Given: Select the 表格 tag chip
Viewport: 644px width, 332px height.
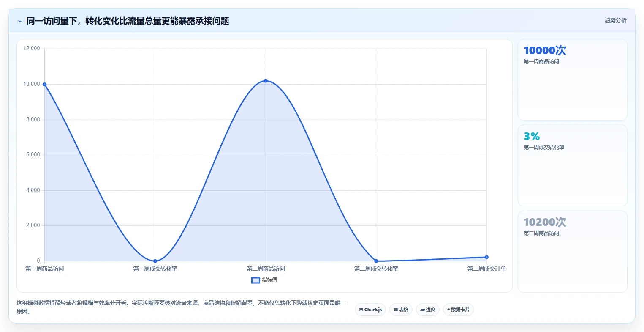Looking at the screenshot, I should click(401, 310).
